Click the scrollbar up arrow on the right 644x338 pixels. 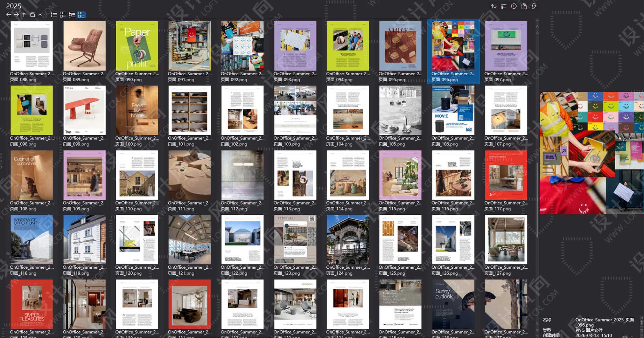(x=537, y=21)
